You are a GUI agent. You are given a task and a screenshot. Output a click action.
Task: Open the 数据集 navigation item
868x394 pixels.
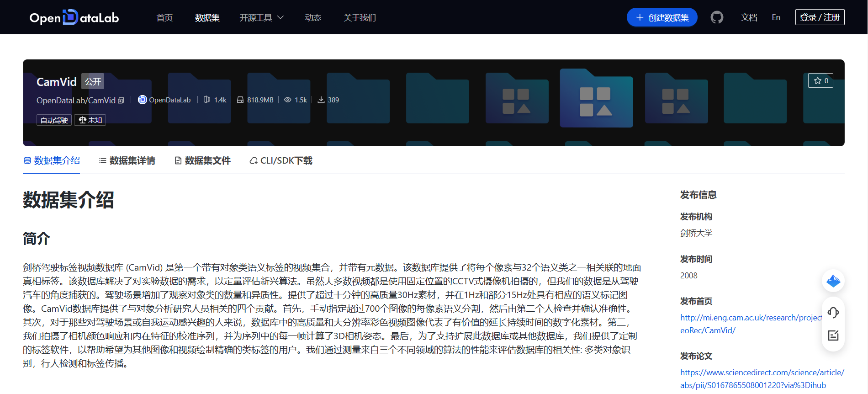click(207, 17)
